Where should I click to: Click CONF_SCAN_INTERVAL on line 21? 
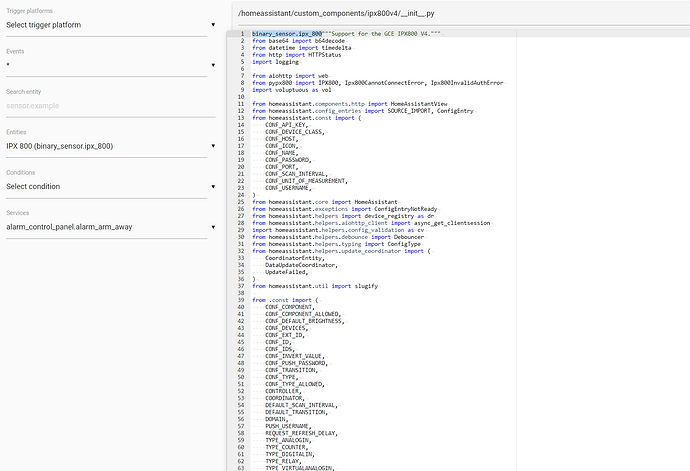[x=295, y=174]
